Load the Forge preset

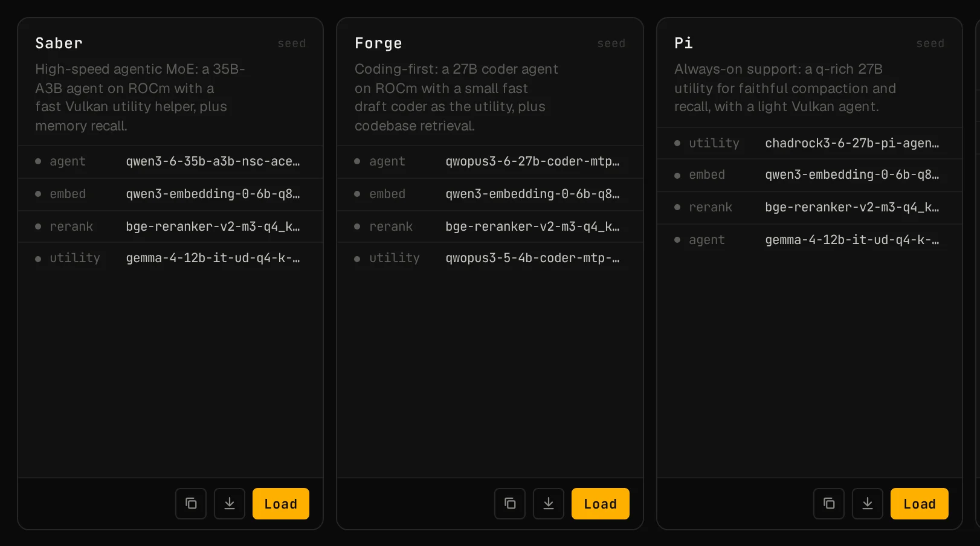coord(601,504)
